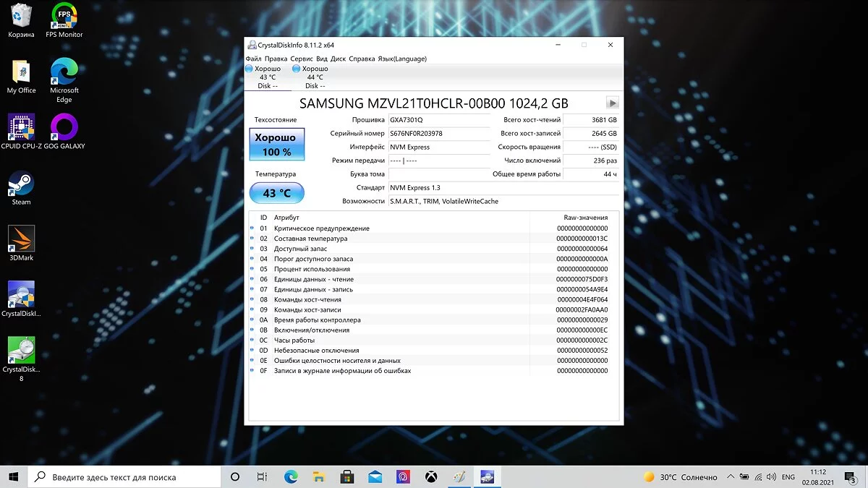The image size is (868, 488).
Task: Open the Windows Start menu
Action: pos(14,476)
